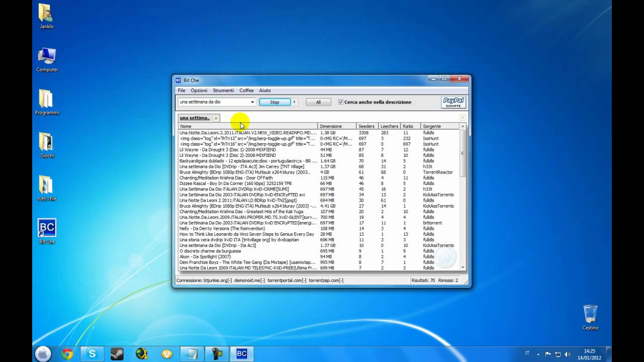Open Skype from the taskbar
This screenshot has height=362, width=644.
pyautogui.click(x=92, y=354)
